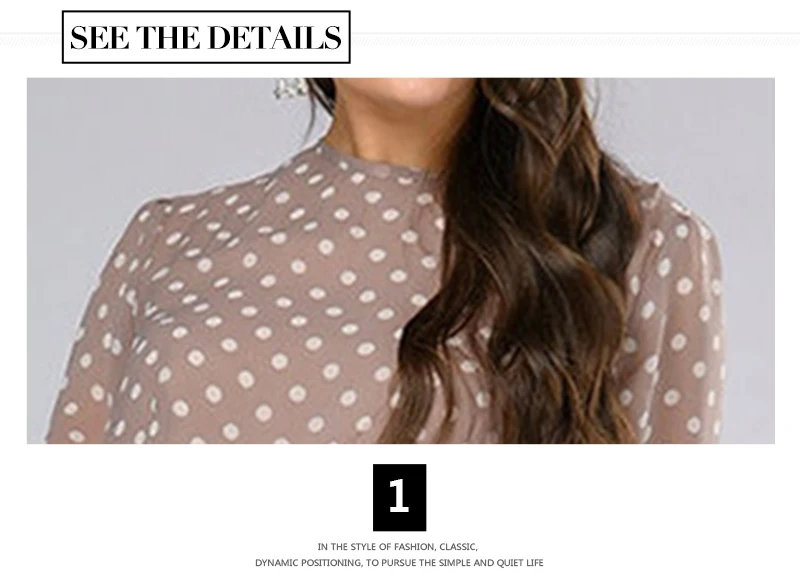This screenshot has height=582, width=800.
Task: Select the black number 1 badge
Action: (399, 497)
